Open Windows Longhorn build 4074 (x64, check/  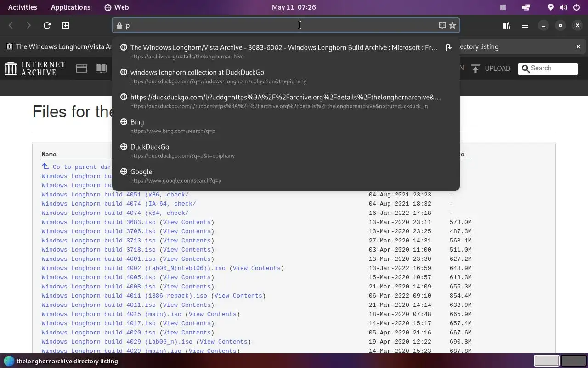coord(115,213)
